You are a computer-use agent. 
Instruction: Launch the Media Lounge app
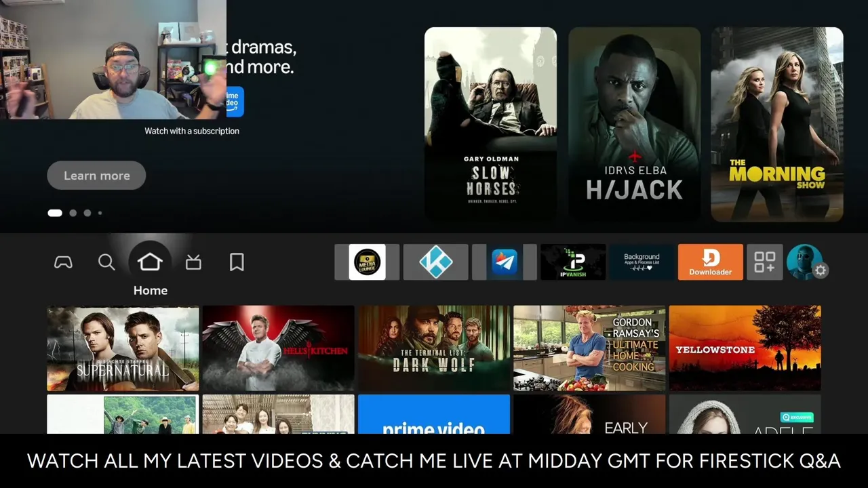point(367,262)
